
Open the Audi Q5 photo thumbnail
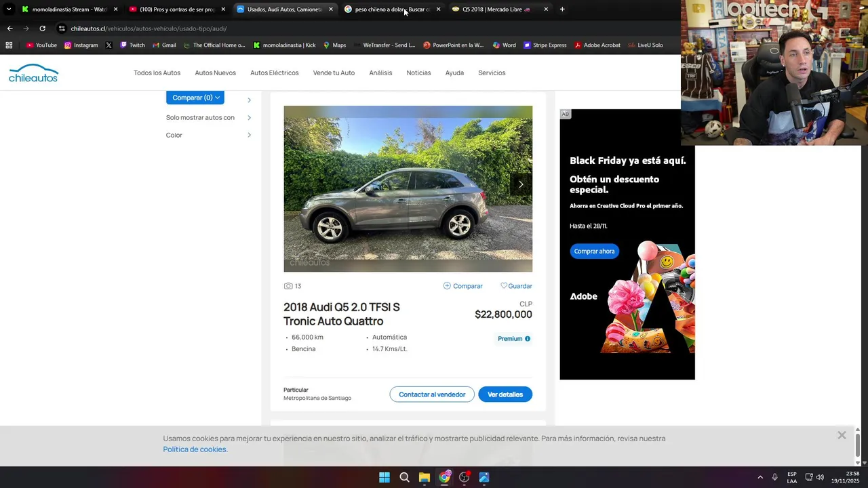point(408,188)
